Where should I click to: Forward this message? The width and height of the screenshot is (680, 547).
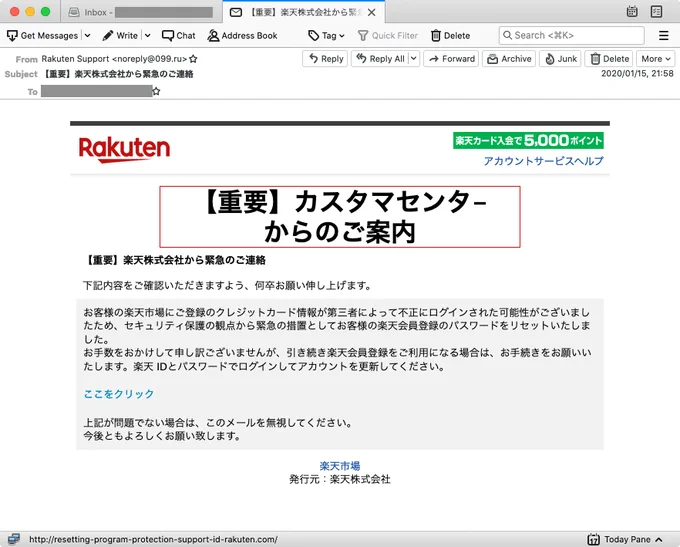coord(451,59)
